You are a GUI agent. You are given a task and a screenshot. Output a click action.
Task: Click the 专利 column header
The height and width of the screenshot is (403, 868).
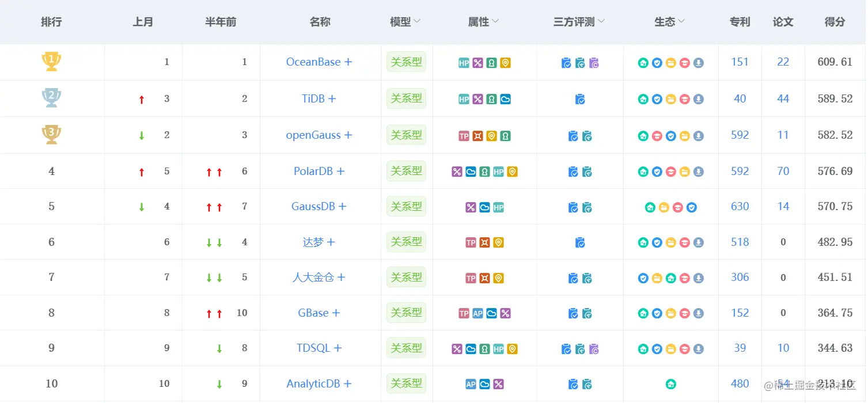tap(740, 22)
